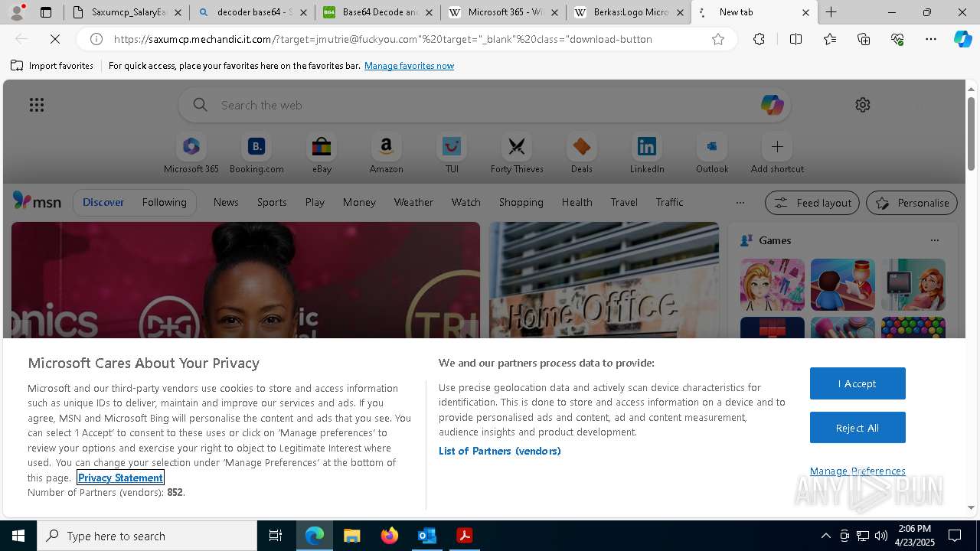Open Firefox from the taskbar
Screen dimensions: 980x551
coord(390,536)
